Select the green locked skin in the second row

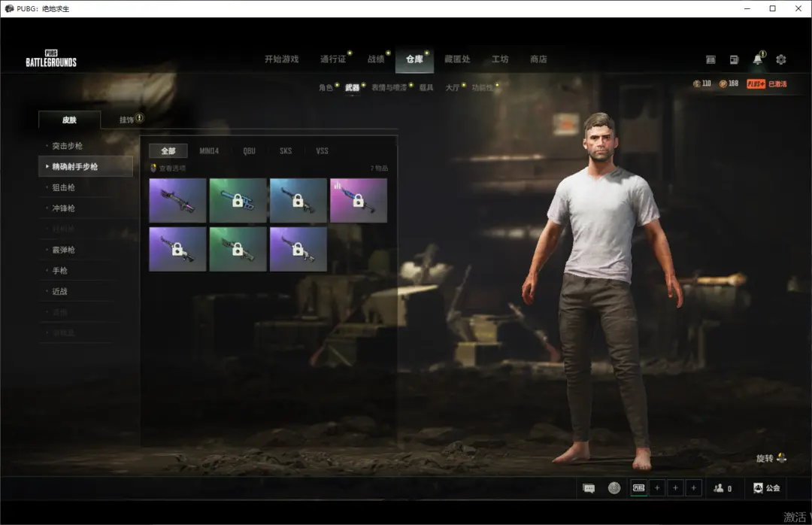(238, 249)
